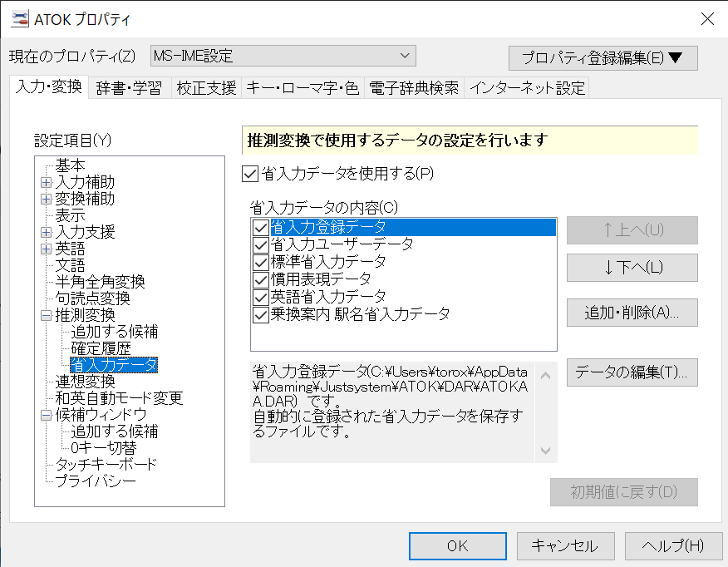Select 英語省入力データ list row

point(404,297)
